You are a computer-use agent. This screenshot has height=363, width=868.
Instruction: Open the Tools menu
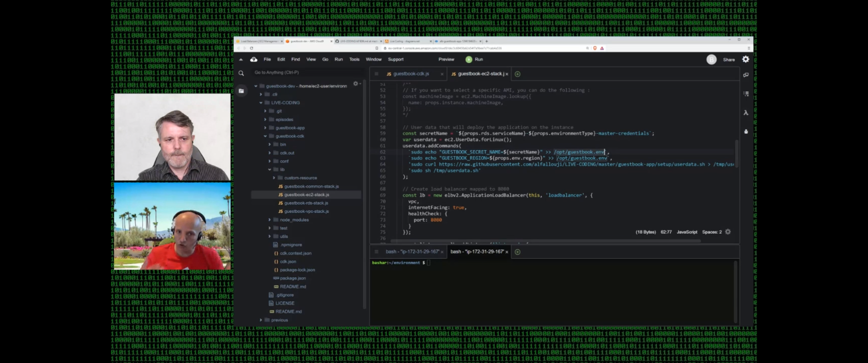(x=354, y=59)
